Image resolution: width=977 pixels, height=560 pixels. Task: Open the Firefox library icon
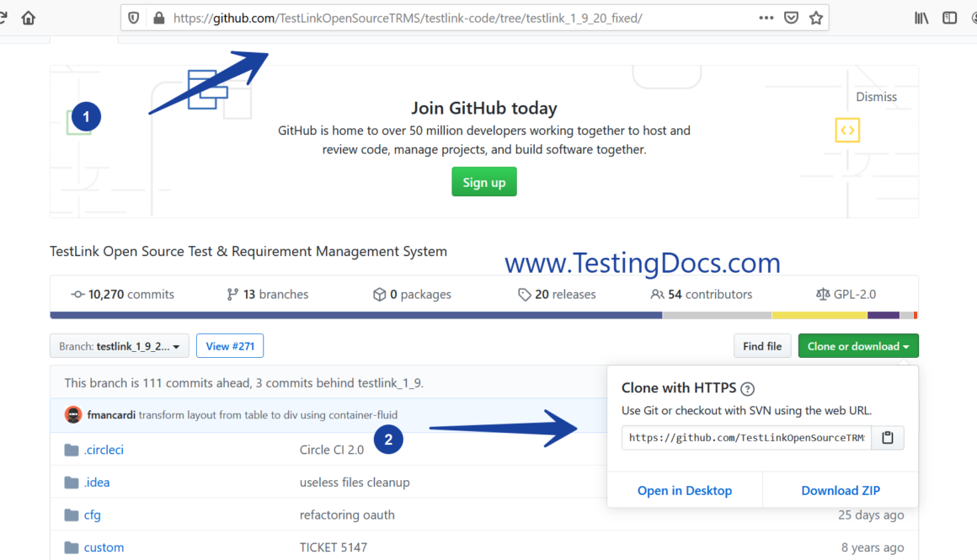(x=921, y=18)
